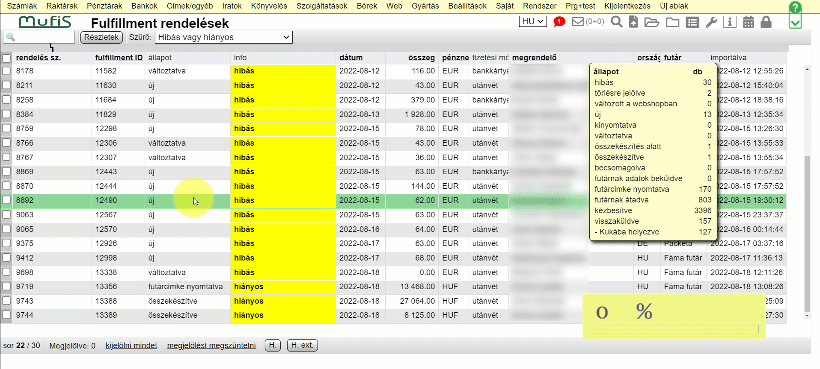Open the Raktárak menu
The height and width of the screenshot is (369, 820).
click(x=62, y=6)
